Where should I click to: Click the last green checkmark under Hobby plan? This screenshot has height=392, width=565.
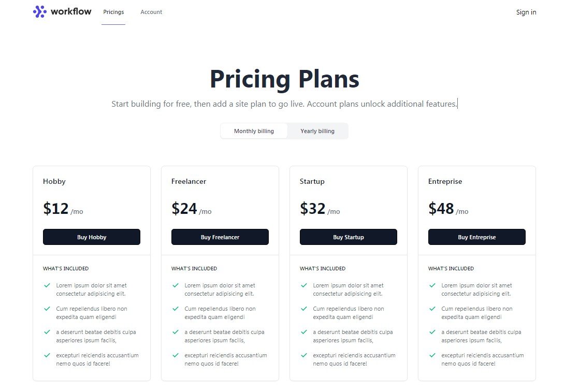point(47,356)
